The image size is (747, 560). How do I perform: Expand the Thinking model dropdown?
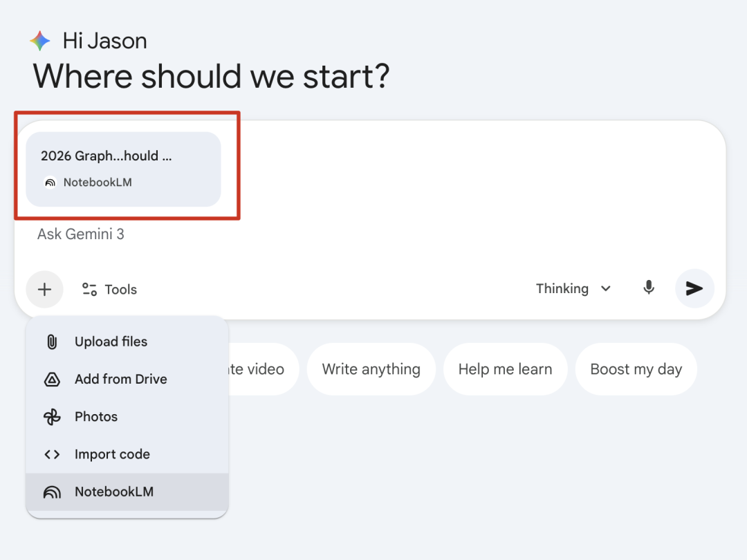coord(573,288)
